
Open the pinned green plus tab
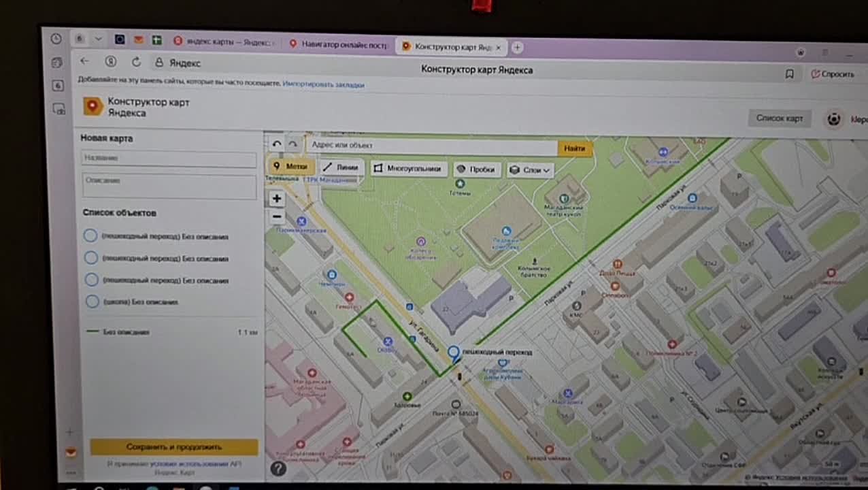156,40
